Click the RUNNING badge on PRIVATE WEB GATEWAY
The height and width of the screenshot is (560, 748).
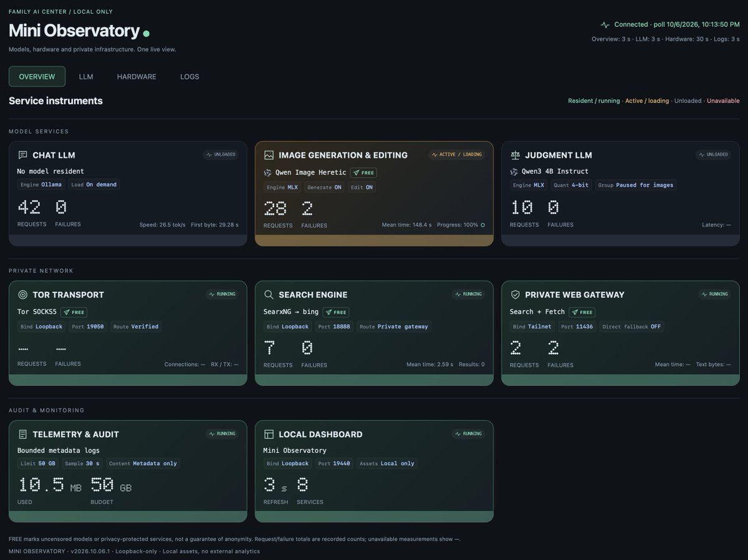pos(714,294)
